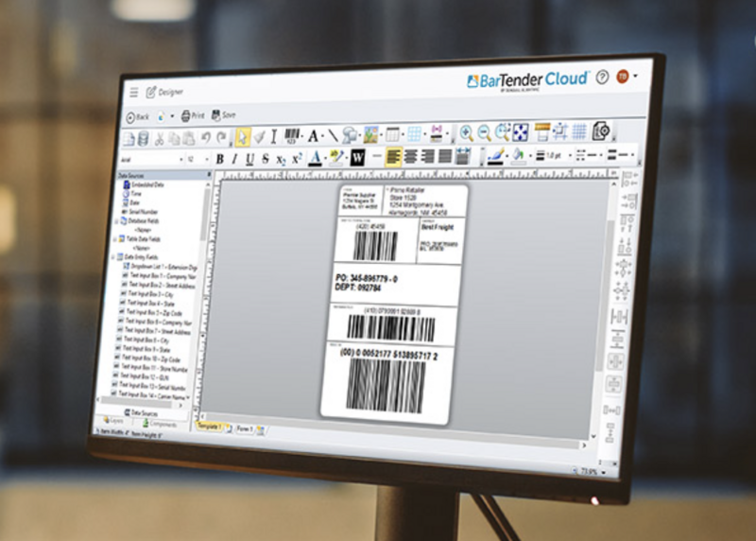Print the label with the Print button
This screenshot has height=541, width=756.
pos(193,115)
